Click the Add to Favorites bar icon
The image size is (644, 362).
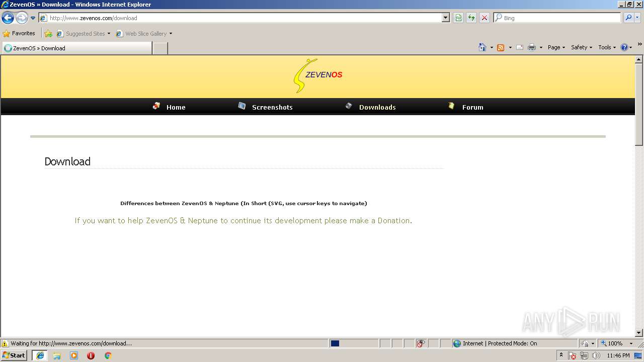click(x=48, y=34)
